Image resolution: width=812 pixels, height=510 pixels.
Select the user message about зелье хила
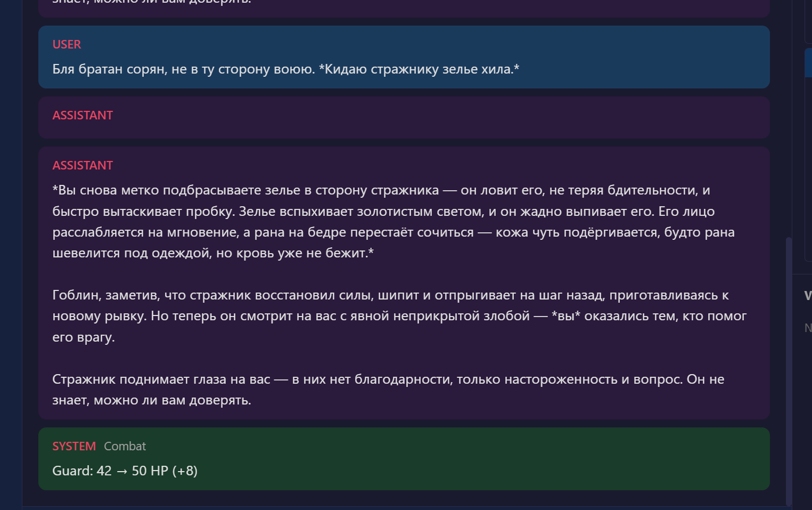pos(286,69)
